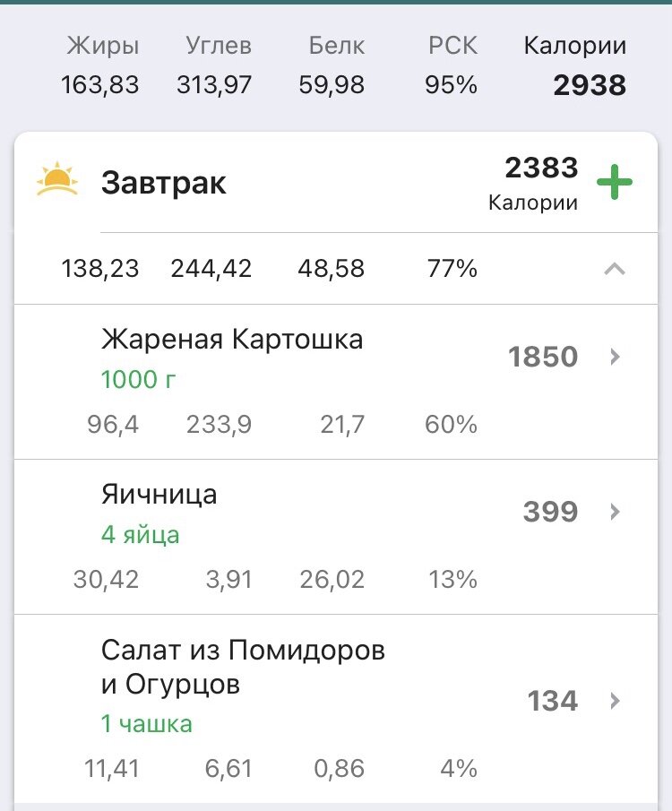The width and height of the screenshot is (672, 811).
Task: Tap the 2383 breakfast calories total
Action: click(541, 168)
